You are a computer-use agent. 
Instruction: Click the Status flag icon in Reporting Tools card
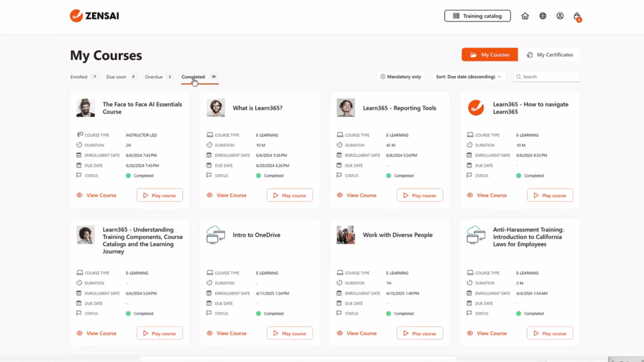(x=339, y=175)
